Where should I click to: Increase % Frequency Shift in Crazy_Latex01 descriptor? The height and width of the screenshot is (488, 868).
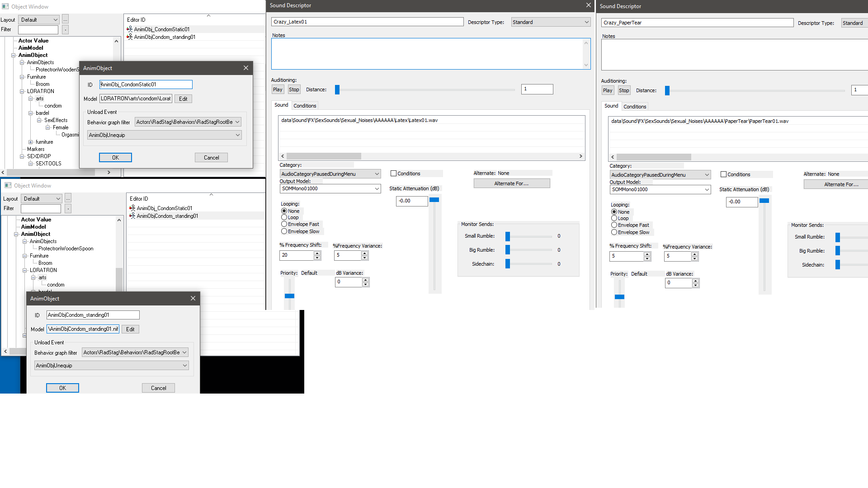click(x=317, y=253)
